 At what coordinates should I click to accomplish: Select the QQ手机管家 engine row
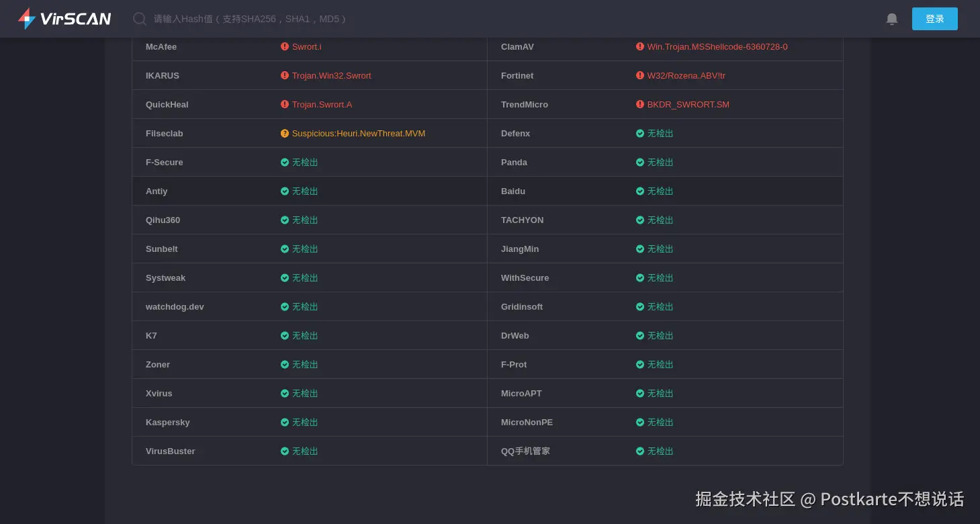point(525,451)
